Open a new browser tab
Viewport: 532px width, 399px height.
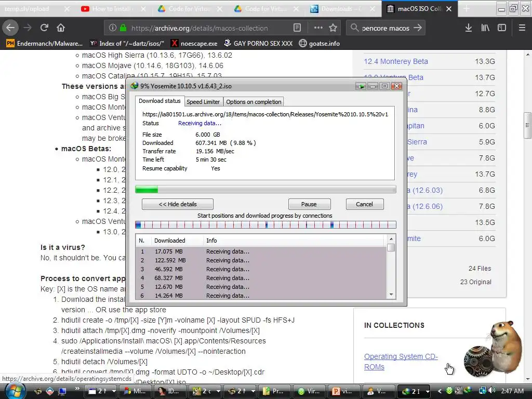[x=467, y=9]
